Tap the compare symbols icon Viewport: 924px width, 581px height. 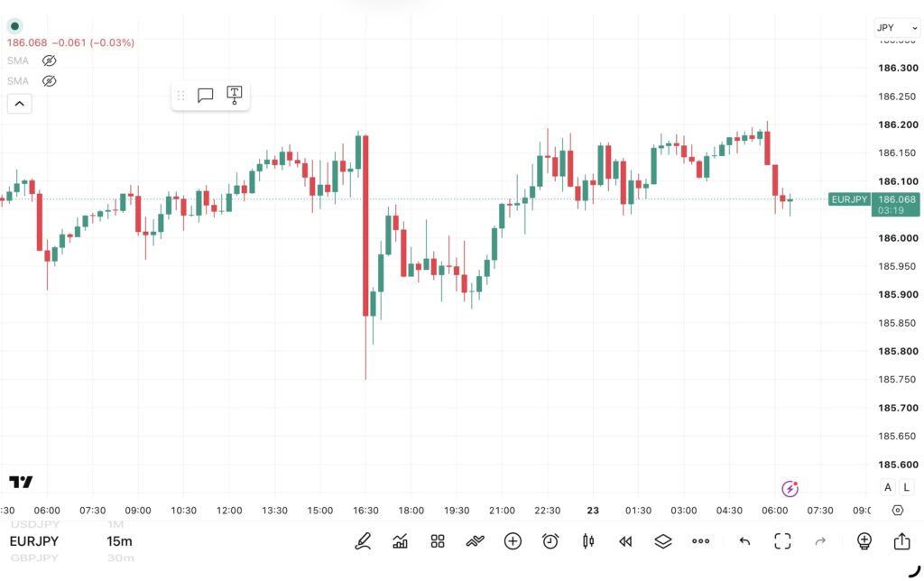tap(475, 541)
